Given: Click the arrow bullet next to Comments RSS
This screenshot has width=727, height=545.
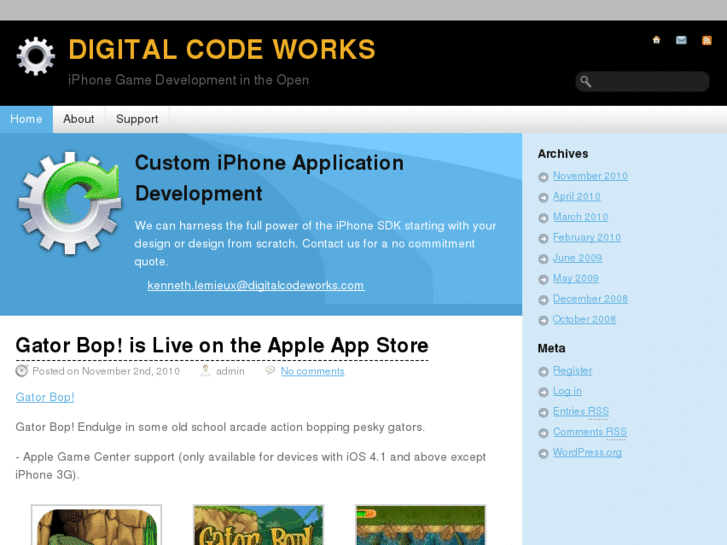Looking at the screenshot, I should click(x=543, y=433).
